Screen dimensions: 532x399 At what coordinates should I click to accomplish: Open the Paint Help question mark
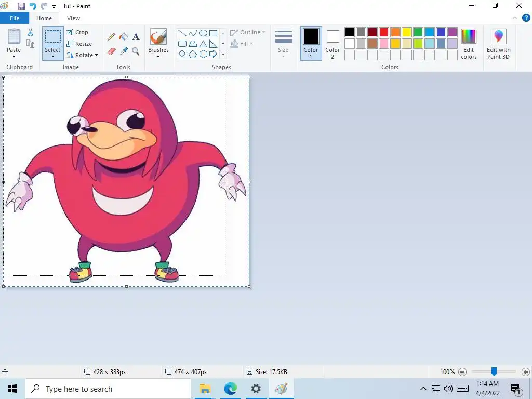(526, 18)
